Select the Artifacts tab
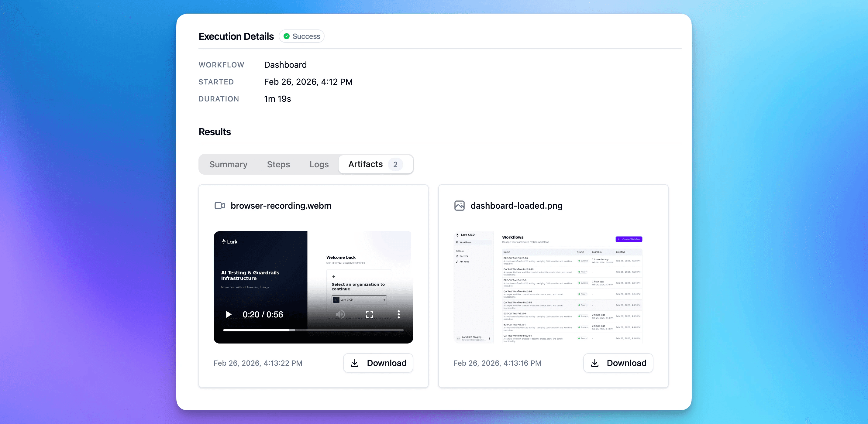 (x=366, y=164)
